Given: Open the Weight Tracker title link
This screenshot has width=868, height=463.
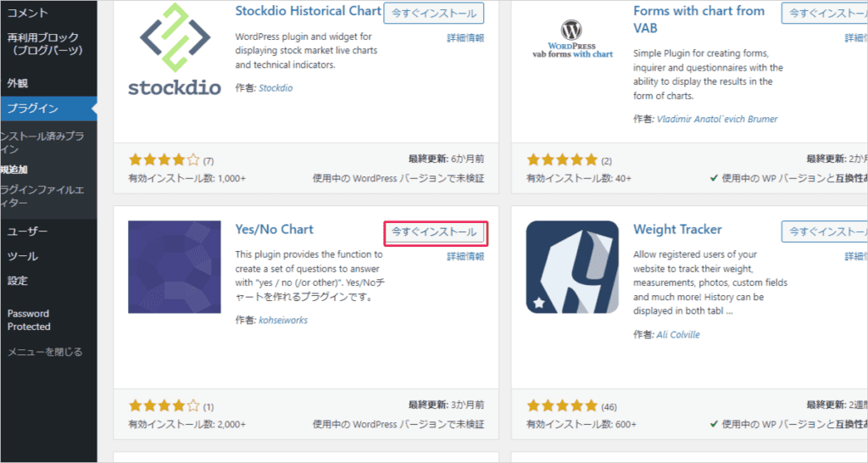Looking at the screenshot, I should coord(677,229).
